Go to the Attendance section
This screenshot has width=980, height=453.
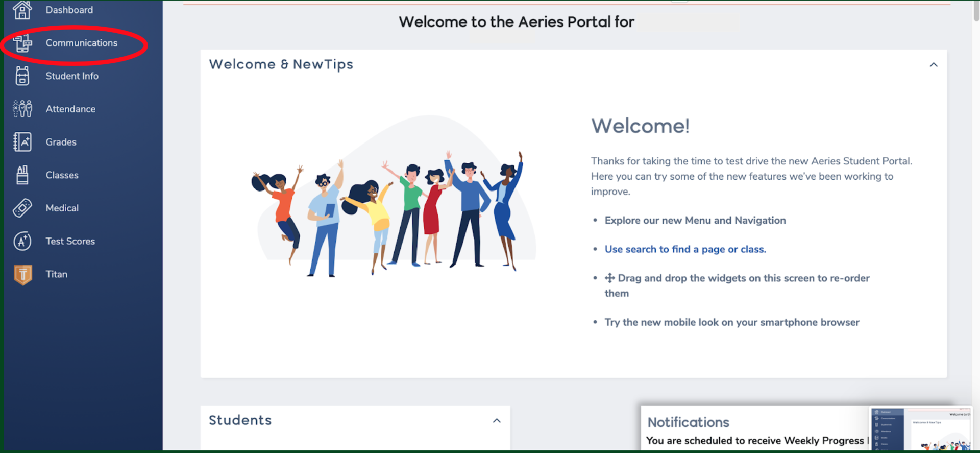(70, 109)
